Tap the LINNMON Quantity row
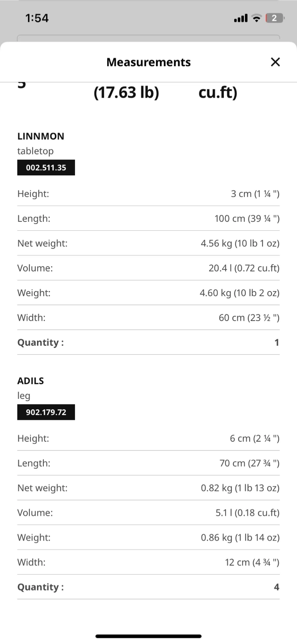This screenshot has height=644, width=297. point(148,343)
